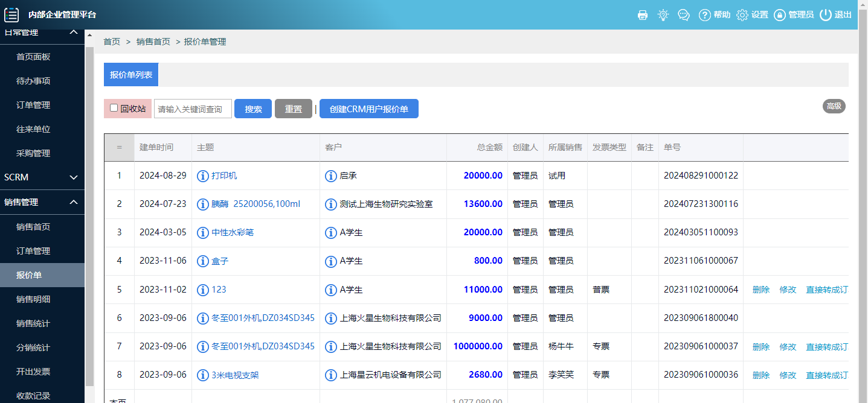Viewport: 868px width, 403px height.
Task: Toggle the 回收站 checkbox
Action: (114, 108)
